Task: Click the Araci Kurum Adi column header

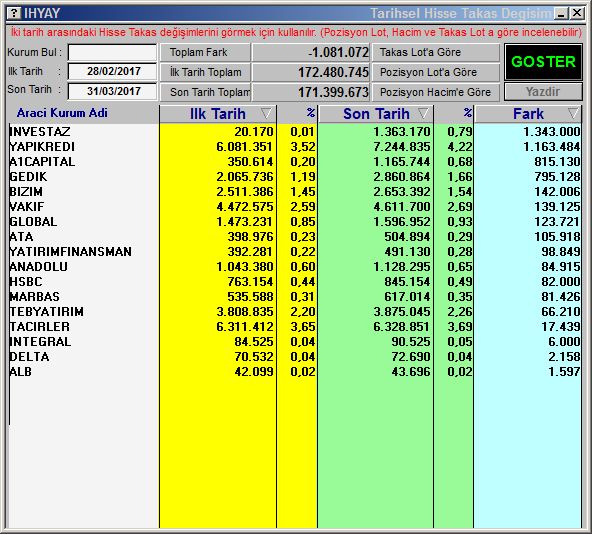Action: [x=62, y=113]
